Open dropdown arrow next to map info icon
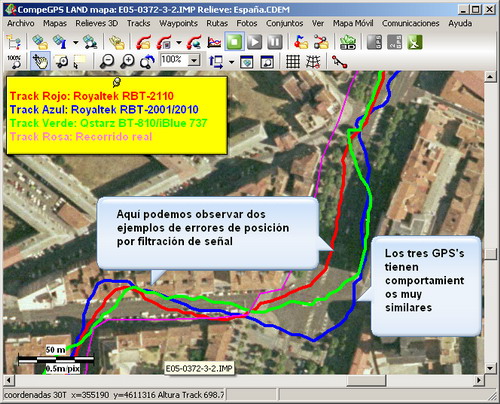The image size is (500, 404). tap(76, 43)
